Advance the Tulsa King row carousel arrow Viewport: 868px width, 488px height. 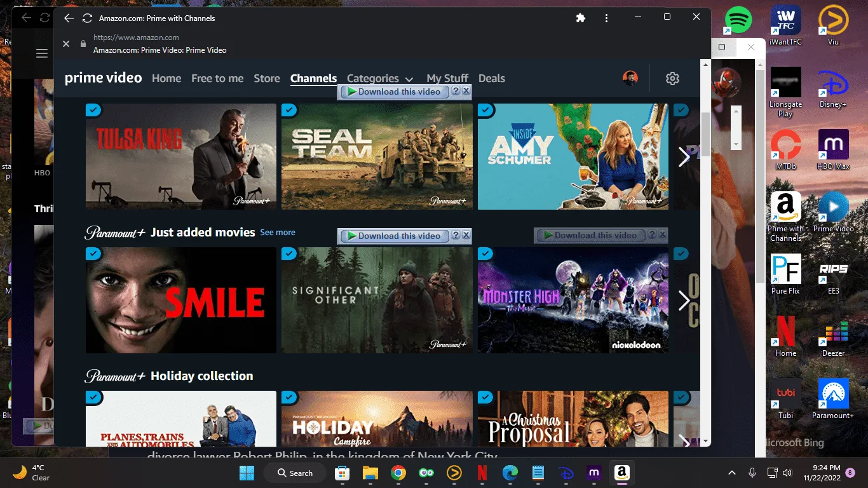(684, 157)
